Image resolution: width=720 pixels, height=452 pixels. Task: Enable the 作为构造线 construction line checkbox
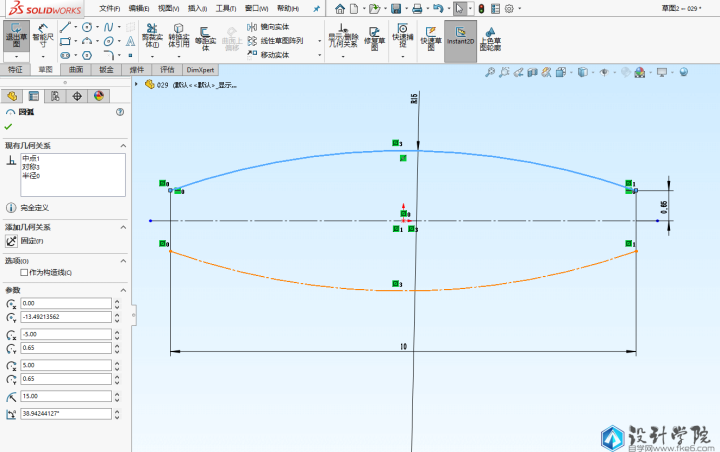click(x=25, y=272)
